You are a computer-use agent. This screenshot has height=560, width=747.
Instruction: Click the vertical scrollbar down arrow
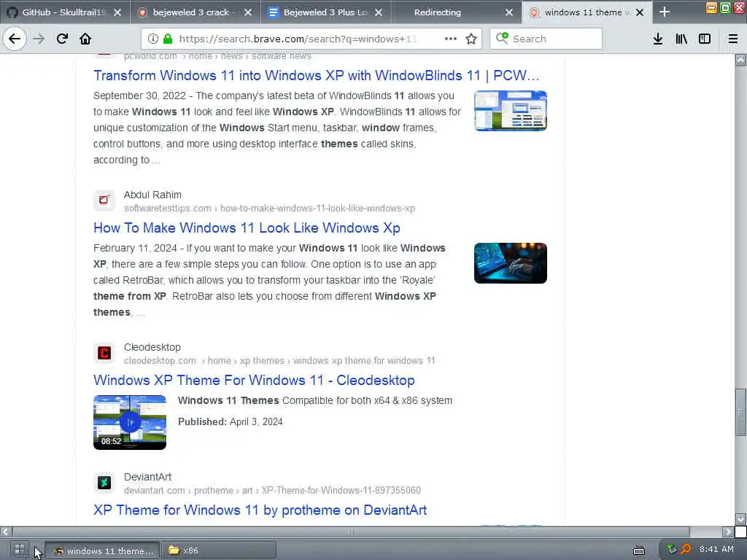[x=741, y=518]
